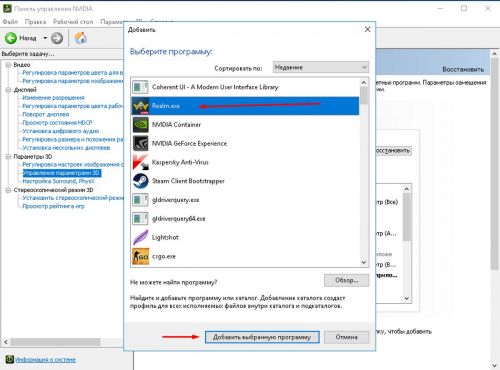Collapse the Стереоскопический режим 3D section
500x370 pixels.
(x=8, y=190)
